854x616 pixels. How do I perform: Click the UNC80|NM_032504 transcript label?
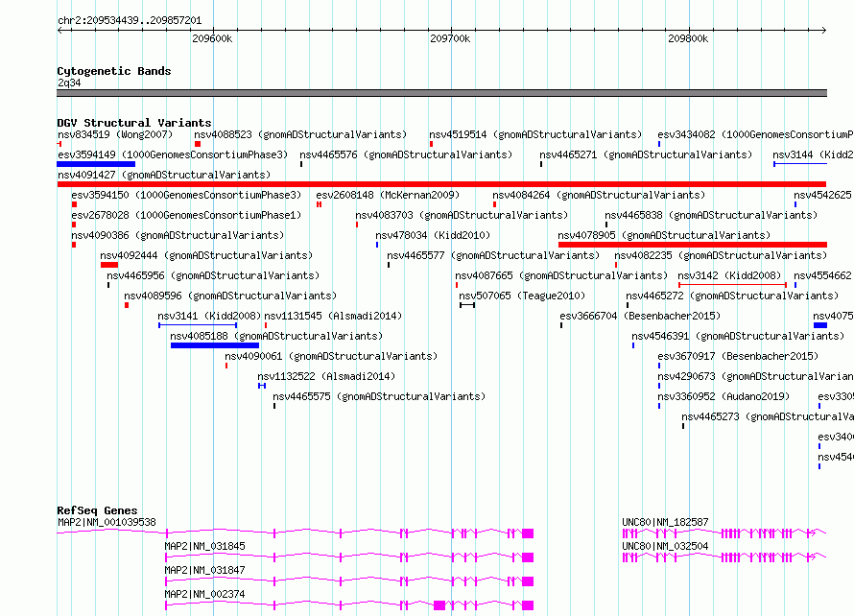(665, 546)
